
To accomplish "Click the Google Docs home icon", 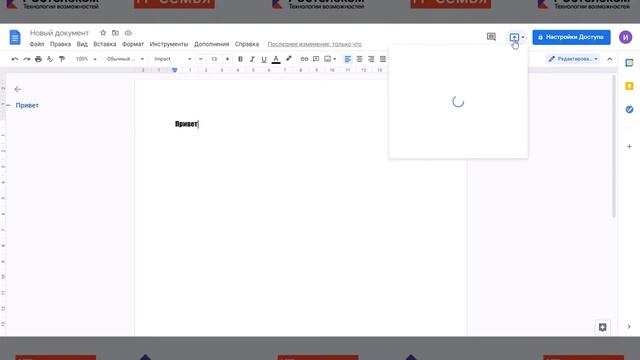I will click(15, 37).
